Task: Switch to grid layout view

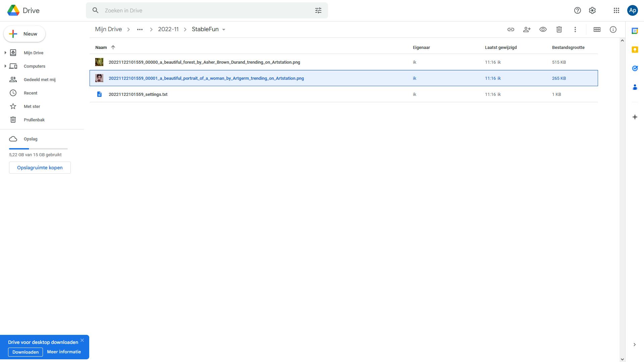Action: tap(597, 29)
